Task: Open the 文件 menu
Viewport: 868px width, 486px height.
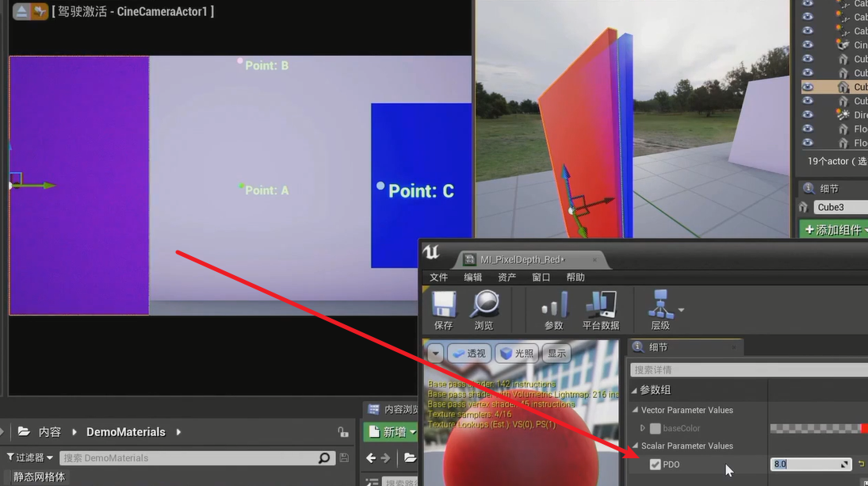Action: (438, 277)
